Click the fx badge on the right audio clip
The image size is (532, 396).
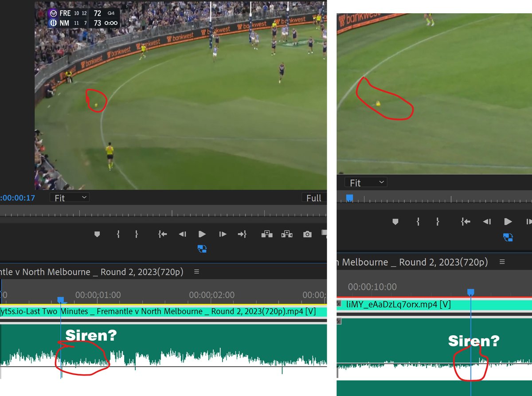pyautogui.click(x=339, y=321)
